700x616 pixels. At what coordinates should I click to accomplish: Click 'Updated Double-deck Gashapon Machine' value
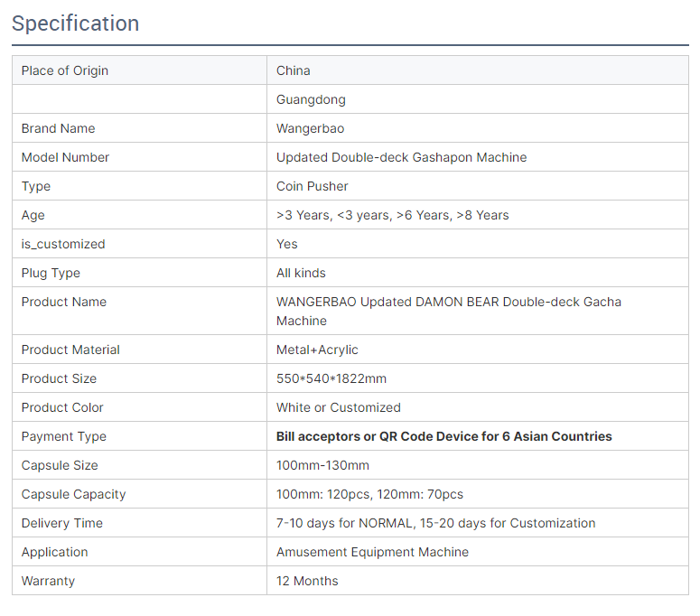click(x=401, y=157)
